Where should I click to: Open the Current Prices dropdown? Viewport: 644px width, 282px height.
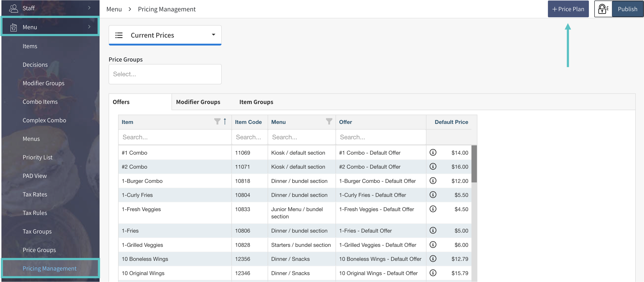165,35
